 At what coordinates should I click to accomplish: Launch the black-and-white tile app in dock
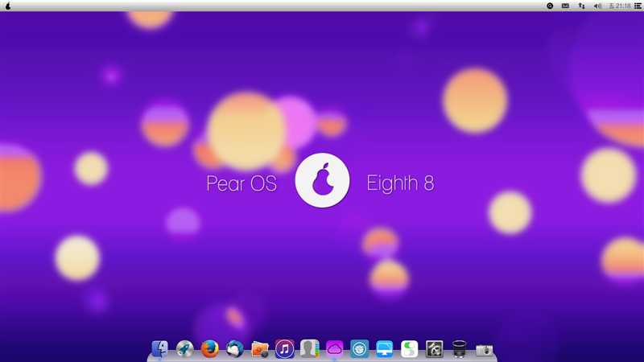tap(434, 349)
